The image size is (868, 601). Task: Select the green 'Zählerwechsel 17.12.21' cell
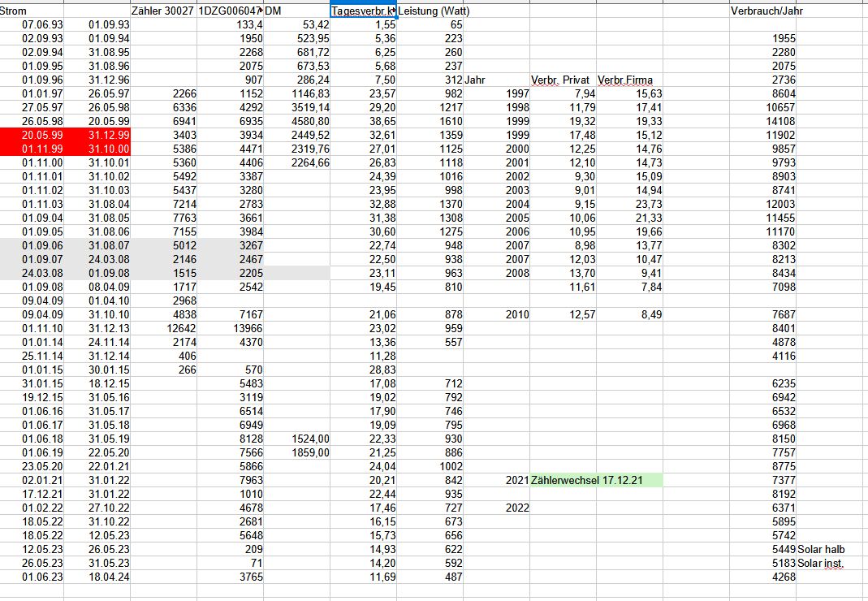595,480
